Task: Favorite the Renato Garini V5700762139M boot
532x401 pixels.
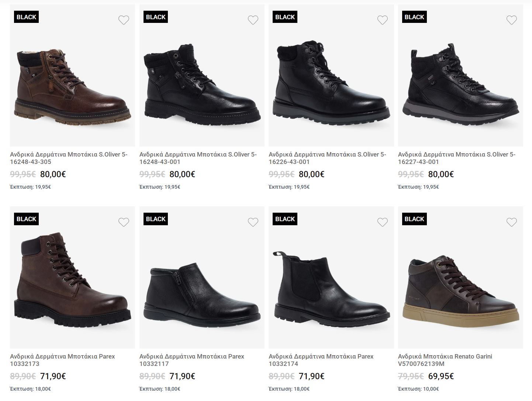Action: coord(511,222)
